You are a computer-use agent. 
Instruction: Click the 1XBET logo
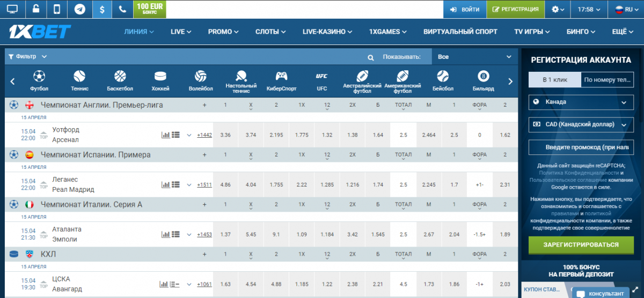pos(39,32)
